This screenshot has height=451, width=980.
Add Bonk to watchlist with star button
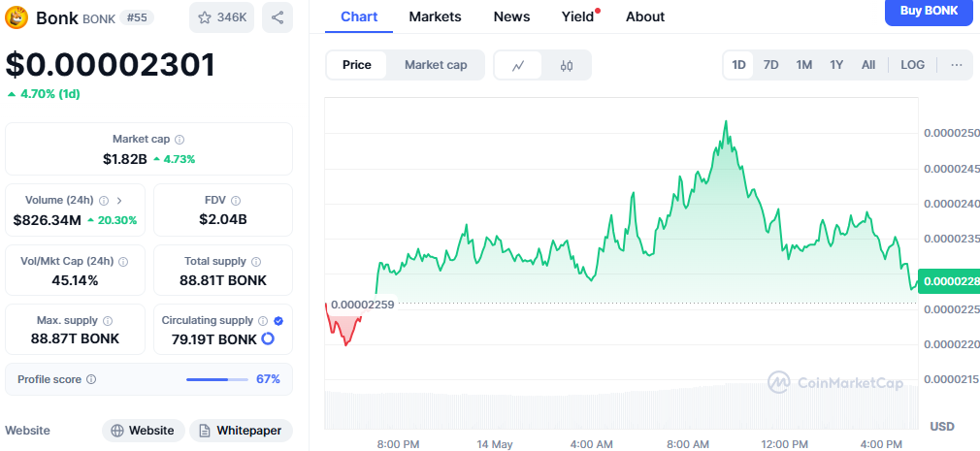coord(222,17)
